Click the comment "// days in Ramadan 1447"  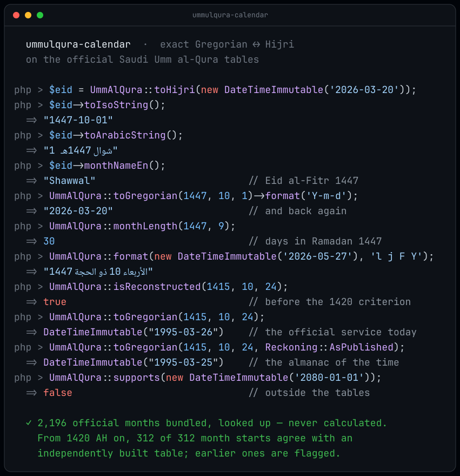315,241
